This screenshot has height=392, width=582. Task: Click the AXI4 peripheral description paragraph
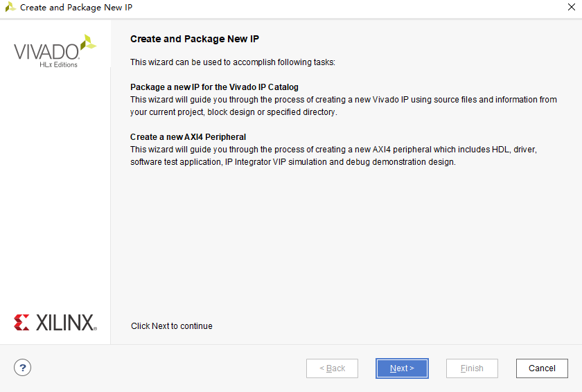coord(333,156)
